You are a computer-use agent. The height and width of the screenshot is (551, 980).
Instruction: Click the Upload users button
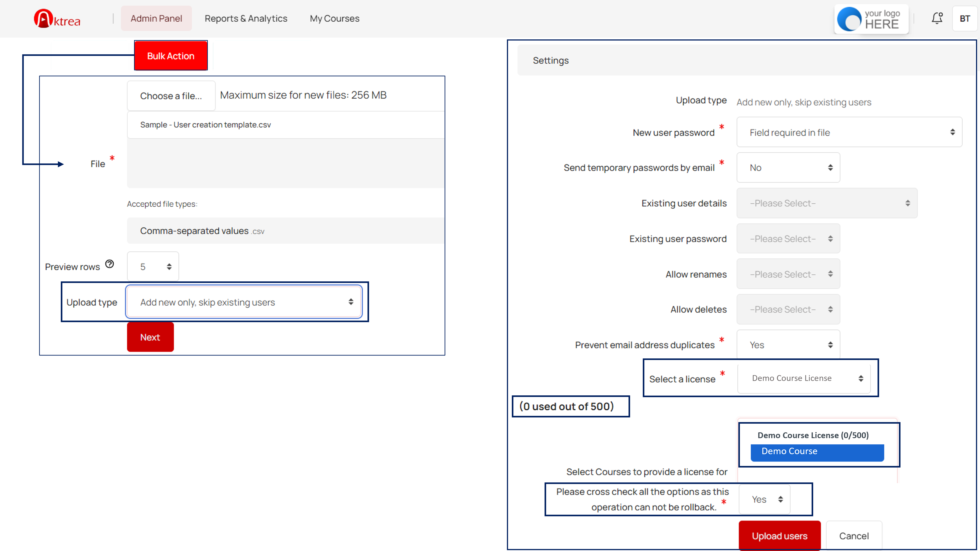click(x=779, y=535)
